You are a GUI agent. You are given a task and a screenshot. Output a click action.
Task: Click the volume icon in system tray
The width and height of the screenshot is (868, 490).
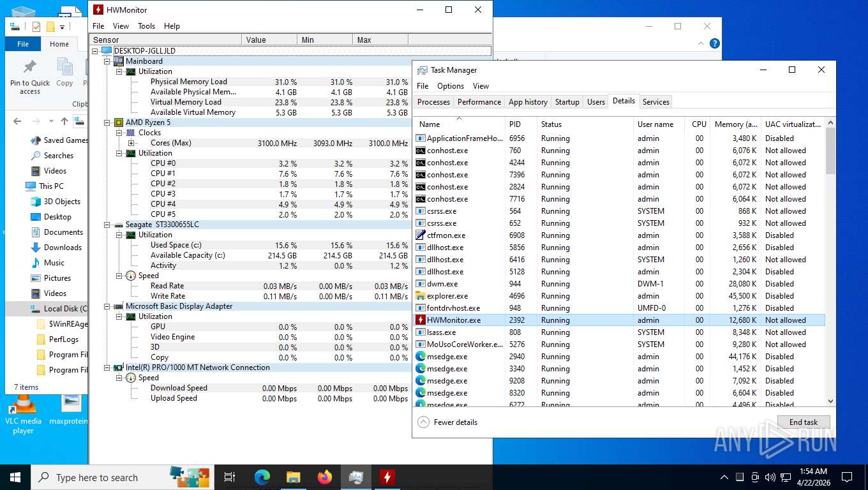click(770, 477)
